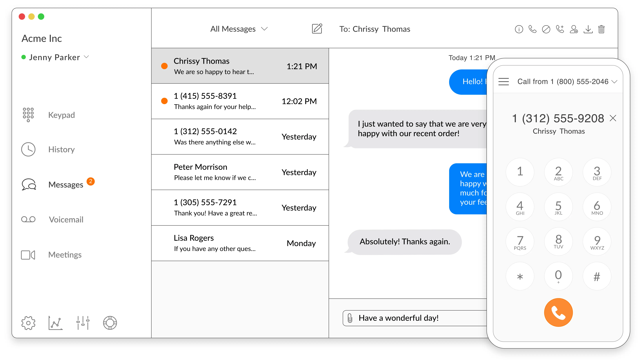Open the History section
This screenshot has height=364, width=642.
click(x=61, y=149)
